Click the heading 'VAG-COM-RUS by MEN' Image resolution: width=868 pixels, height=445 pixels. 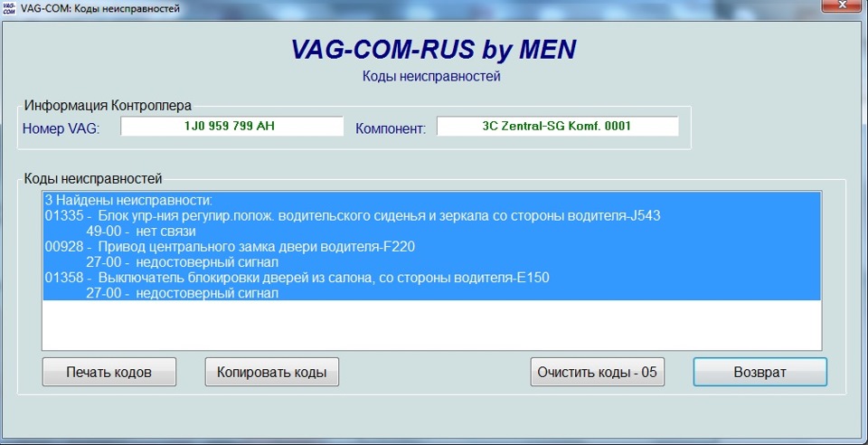click(x=433, y=49)
